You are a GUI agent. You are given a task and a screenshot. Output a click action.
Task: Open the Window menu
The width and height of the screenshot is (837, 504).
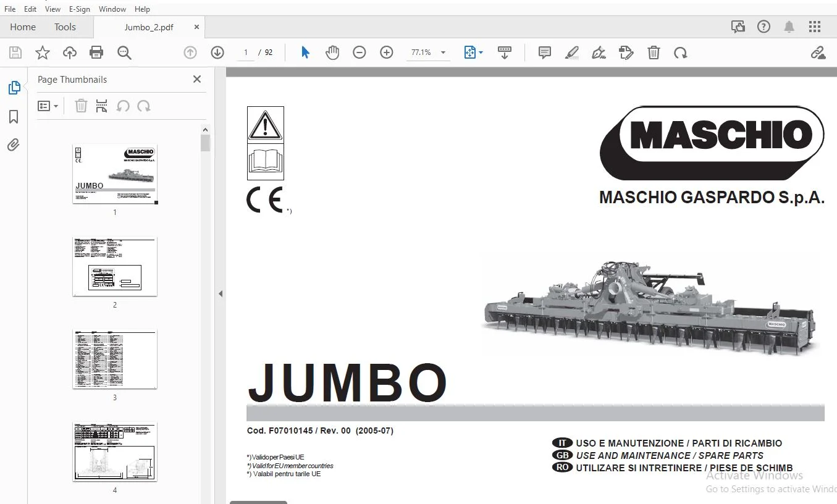point(112,9)
